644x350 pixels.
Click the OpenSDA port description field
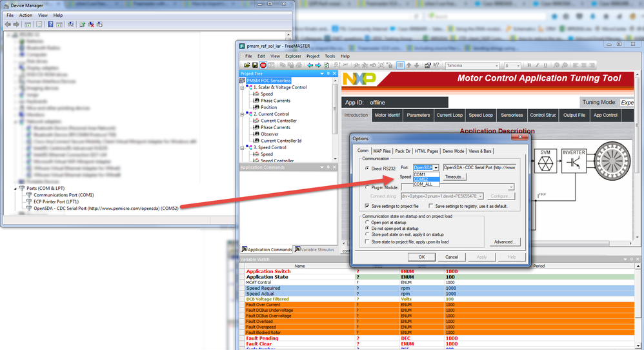(479, 168)
